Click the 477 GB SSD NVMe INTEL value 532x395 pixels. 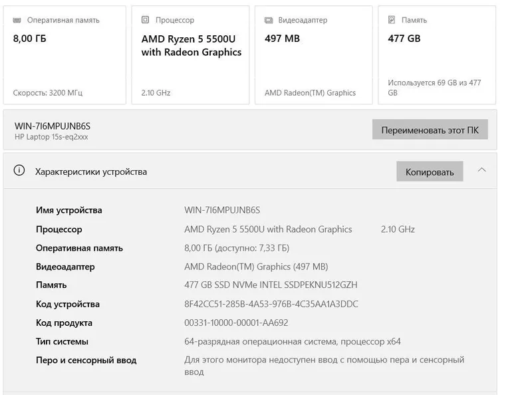pos(271,285)
